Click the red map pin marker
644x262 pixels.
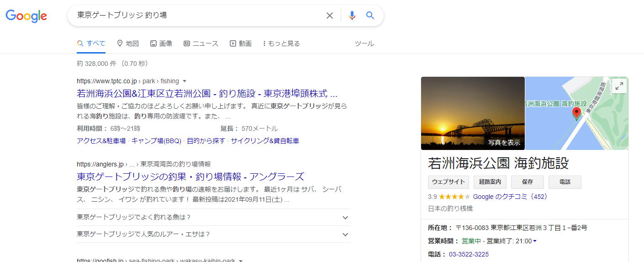point(576,113)
